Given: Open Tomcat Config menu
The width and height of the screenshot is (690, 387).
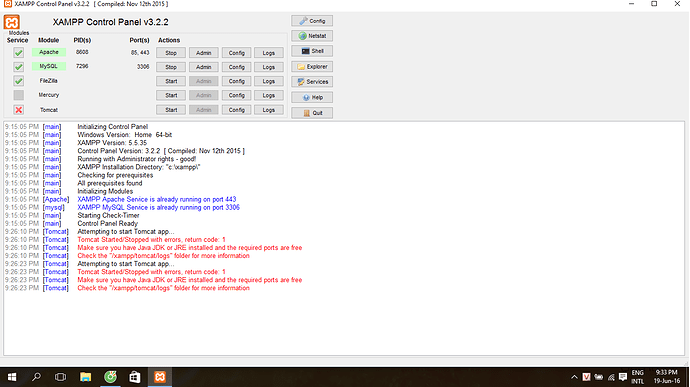Looking at the screenshot, I should pyautogui.click(x=236, y=110).
